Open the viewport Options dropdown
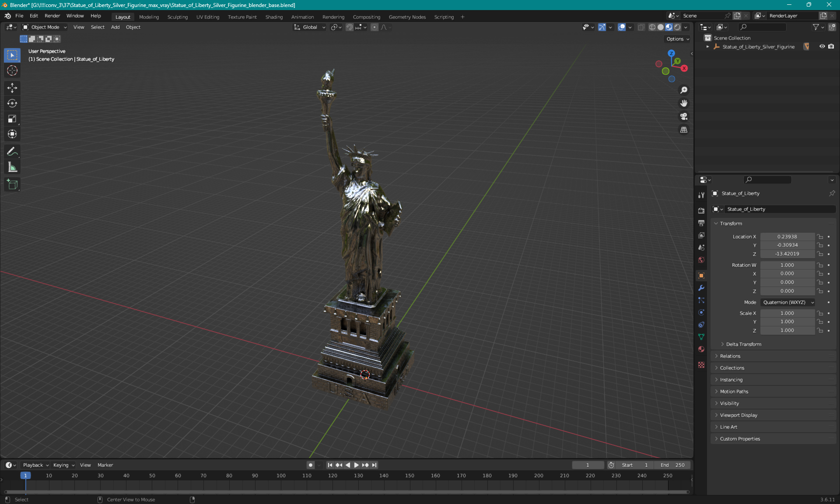 click(678, 39)
